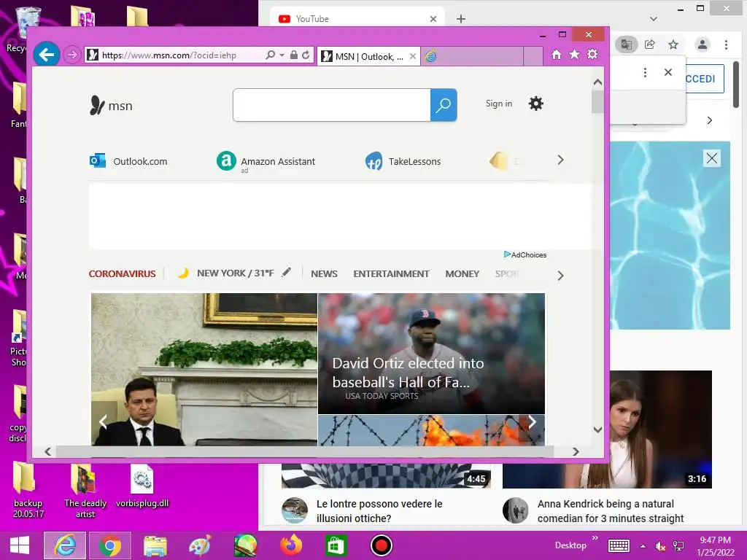Viewport: 747px width, 560px height.
Task: Click the Internet Explorer forward arrow button
Action: click(x=72, y=55)
